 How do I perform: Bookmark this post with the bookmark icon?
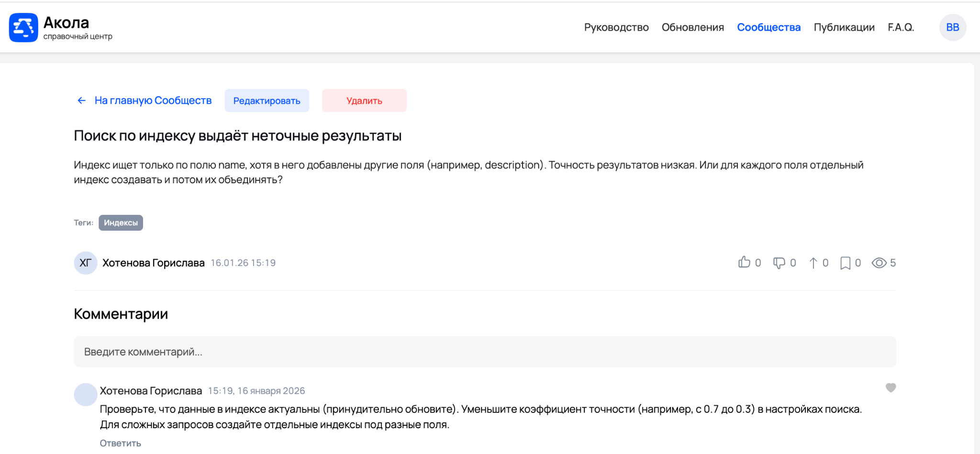tap(845, 263)
